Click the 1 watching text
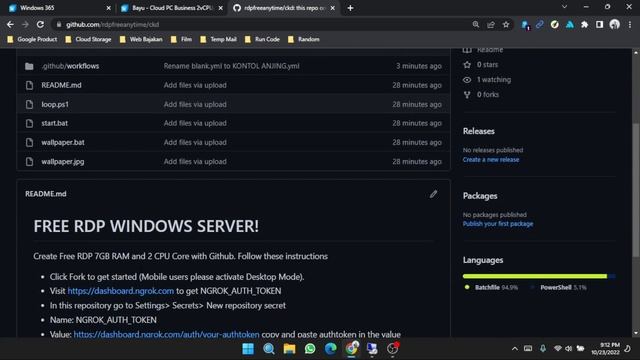This screenshot has height=360, width=640. pyautogui.click(x=494, y=80)
